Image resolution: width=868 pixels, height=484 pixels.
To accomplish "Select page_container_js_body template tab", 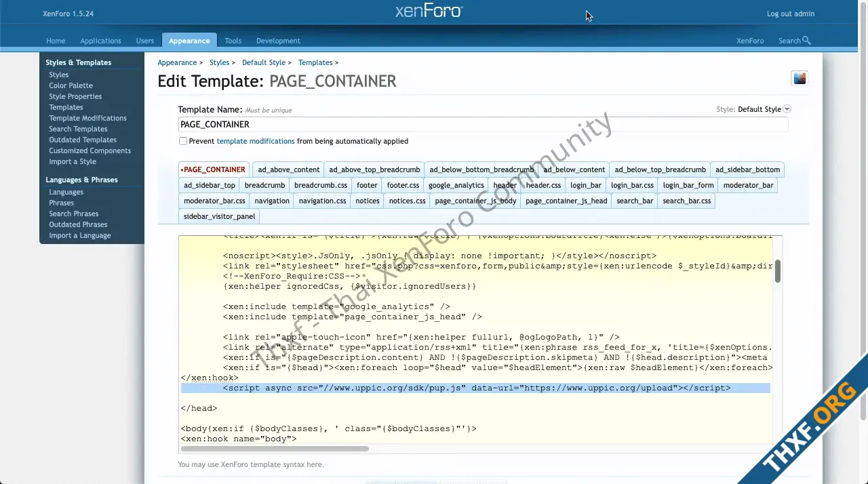I will 475,201.
